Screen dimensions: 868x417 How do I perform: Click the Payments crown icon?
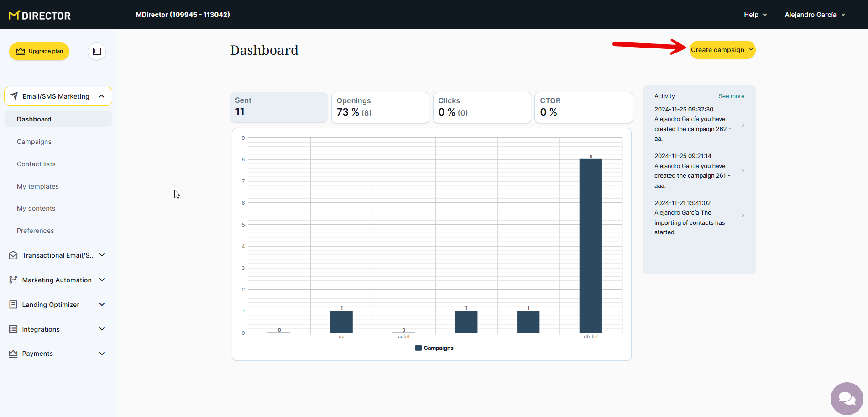[x=13, y=354]
